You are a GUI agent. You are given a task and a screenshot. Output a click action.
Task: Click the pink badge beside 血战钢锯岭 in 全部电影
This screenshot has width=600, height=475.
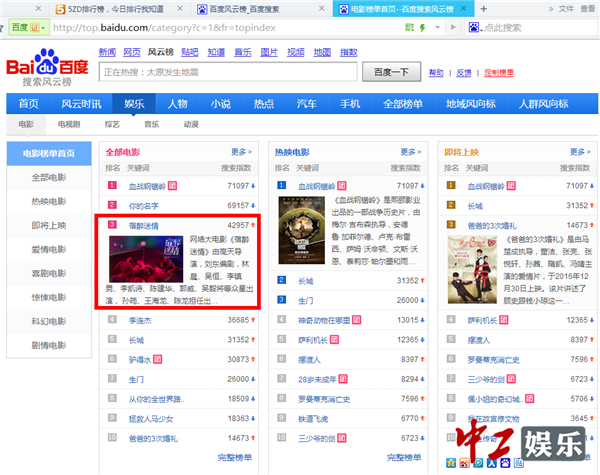173,186
